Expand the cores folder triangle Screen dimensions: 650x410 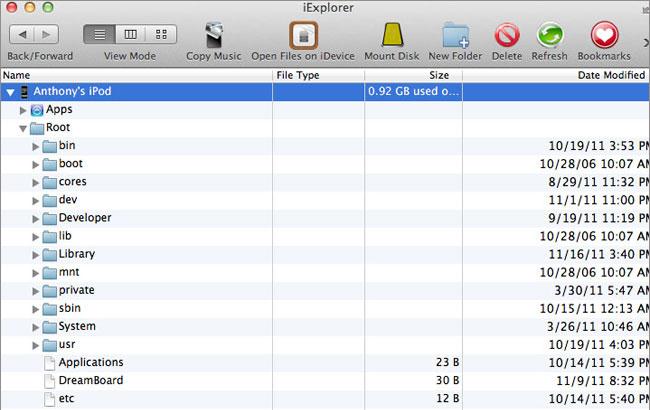pos(36,182)
